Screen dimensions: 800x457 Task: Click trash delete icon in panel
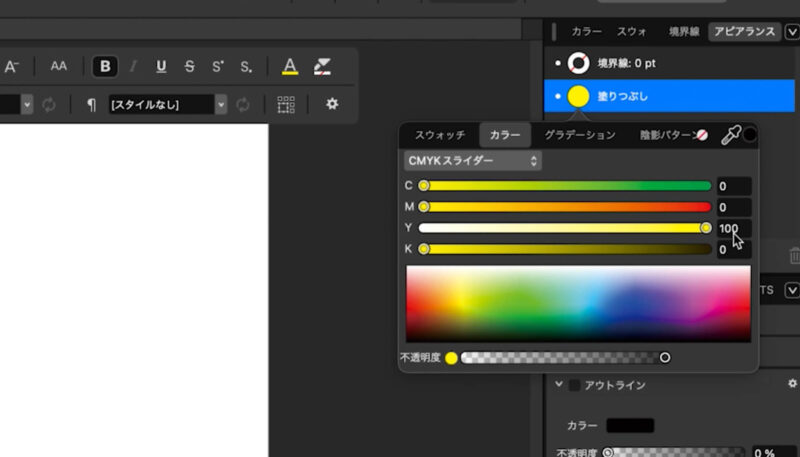(795, 255)
